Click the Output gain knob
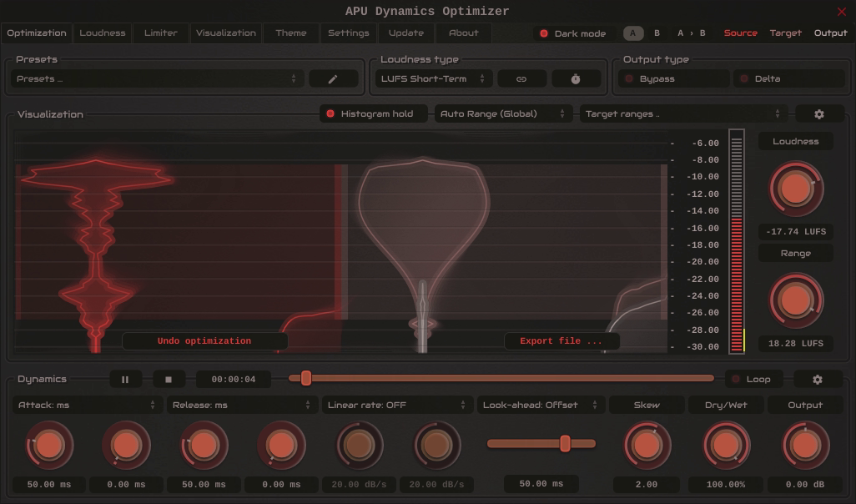This screenshot has width=856, height=504. tap(805, 445)
